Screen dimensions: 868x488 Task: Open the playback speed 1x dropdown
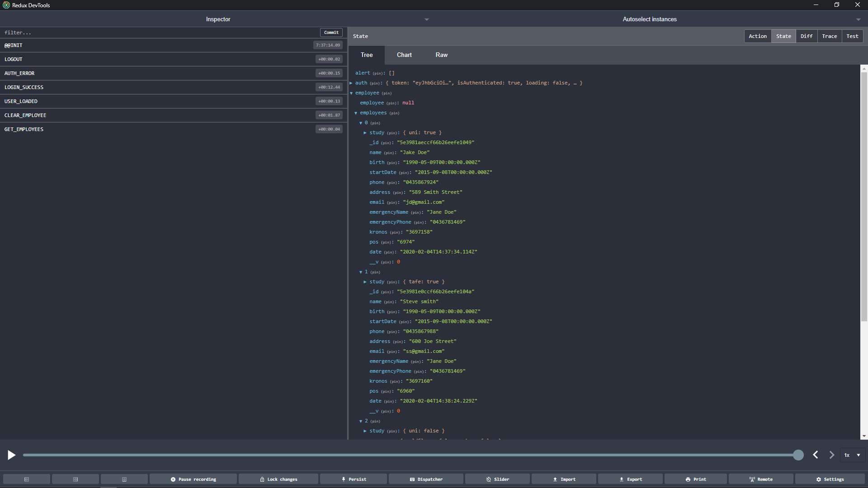coord(852,455)
